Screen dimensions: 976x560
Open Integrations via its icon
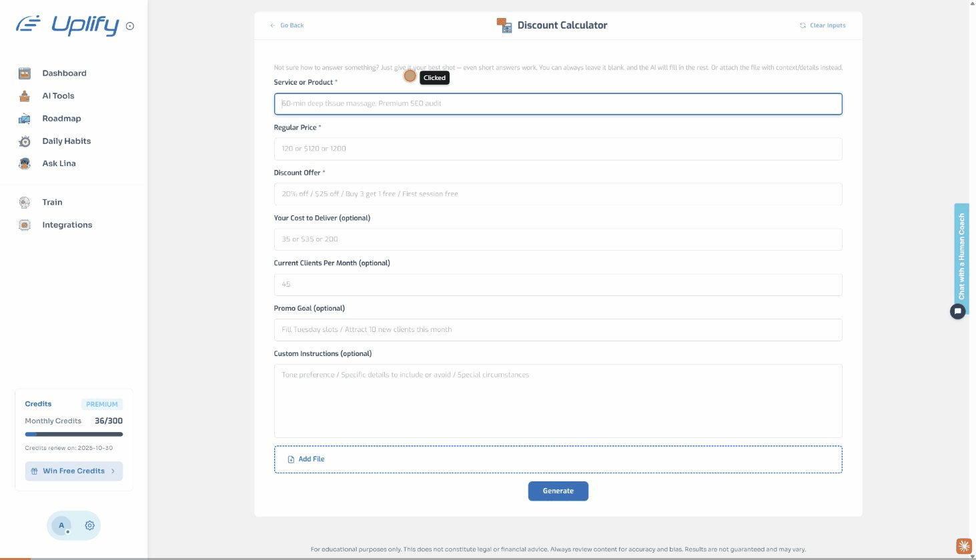tap(25, 225)
